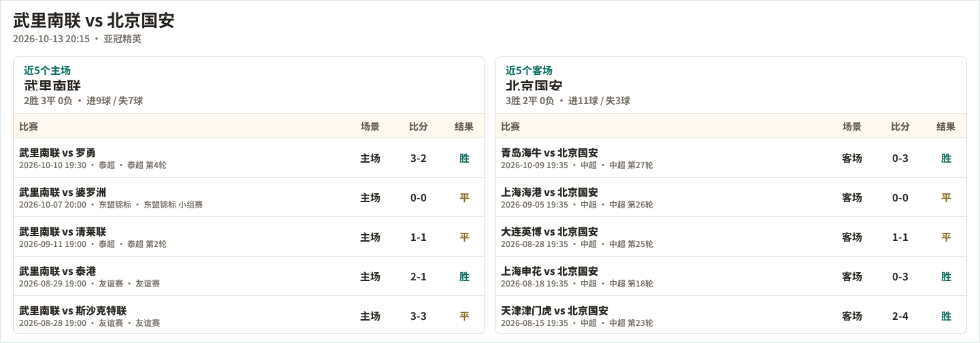Click the 主场 cell in the 婆罗洲 row
Viewport: 980px width, 343px height.
370,197
